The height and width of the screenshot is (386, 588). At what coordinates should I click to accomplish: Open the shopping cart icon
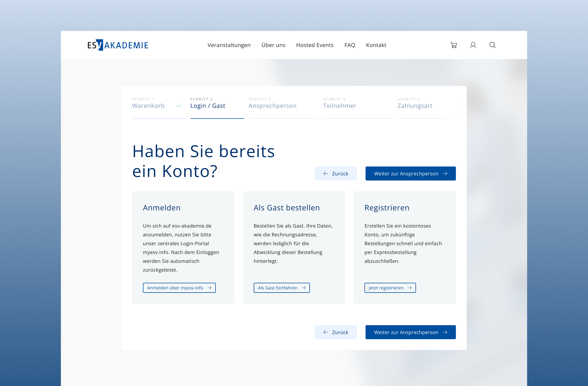click(x=454, y=45)
